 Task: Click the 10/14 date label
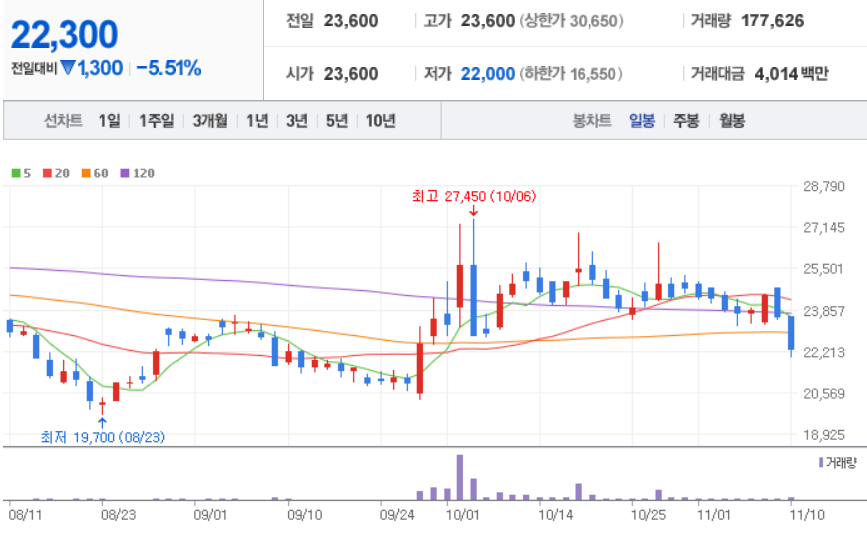pyautogui.click(x=556, y=515)
